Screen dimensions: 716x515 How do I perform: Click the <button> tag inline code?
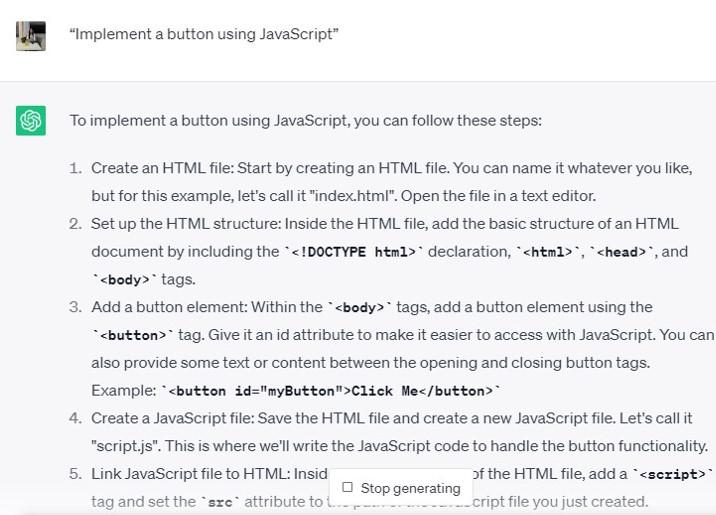(x=133, y=336)
